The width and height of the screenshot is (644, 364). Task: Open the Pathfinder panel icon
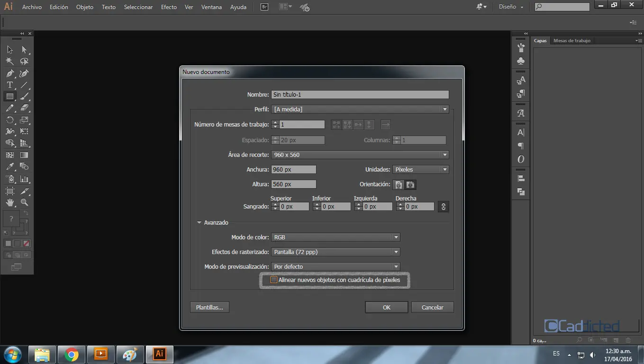click(521, 191)
